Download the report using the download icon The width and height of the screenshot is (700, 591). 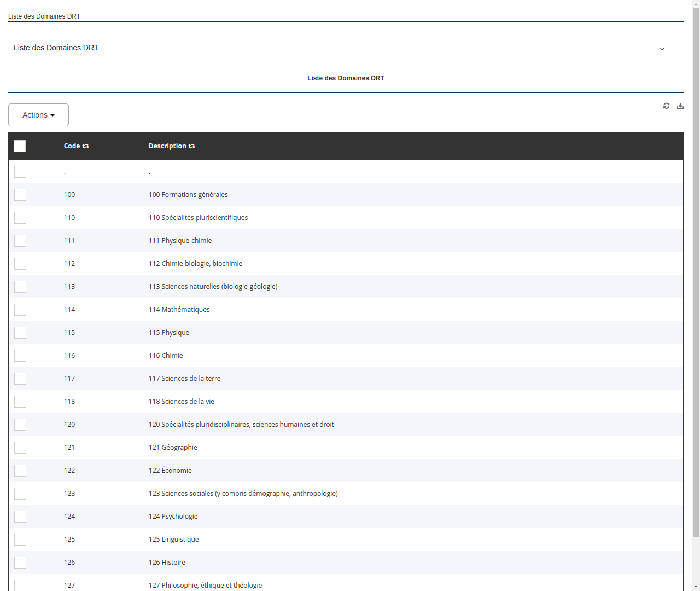[680, 106]
